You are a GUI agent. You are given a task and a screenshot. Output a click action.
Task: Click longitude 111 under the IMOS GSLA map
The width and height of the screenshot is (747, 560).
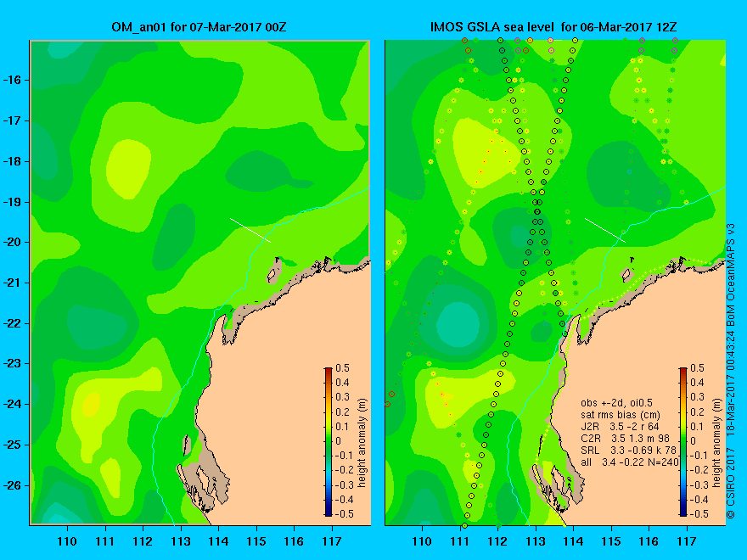coord(460,541)
